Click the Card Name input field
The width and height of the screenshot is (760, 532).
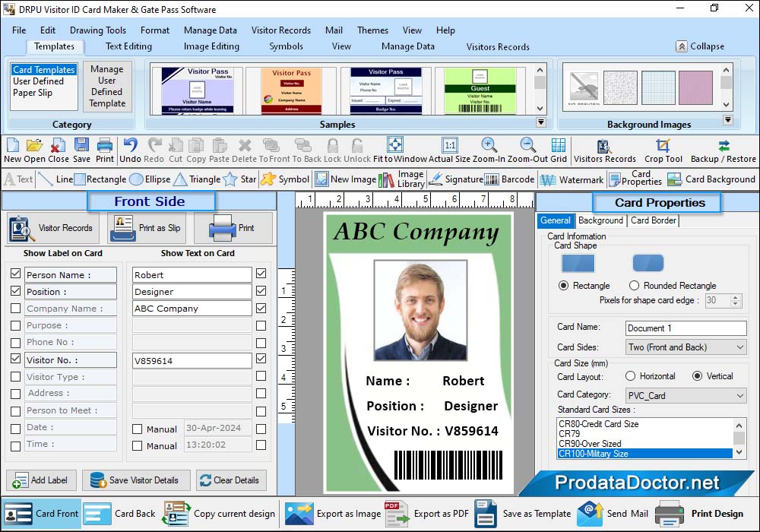click(686, 328)
